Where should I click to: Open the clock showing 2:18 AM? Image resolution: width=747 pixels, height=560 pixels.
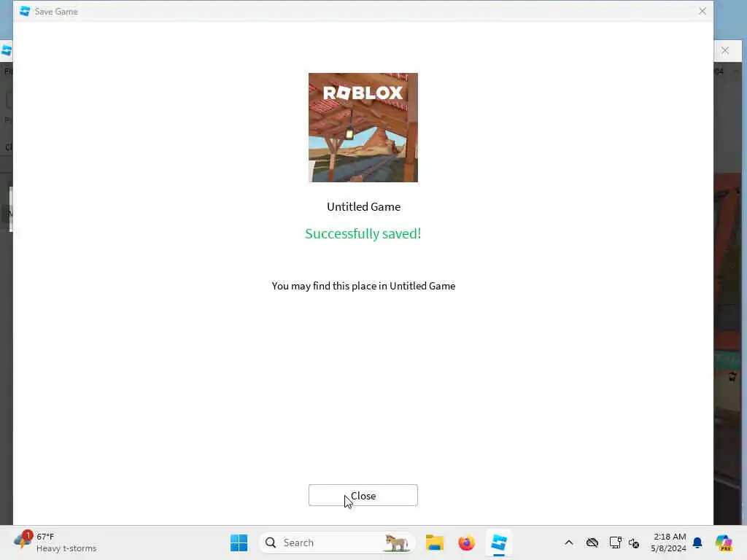click(669, 542)
